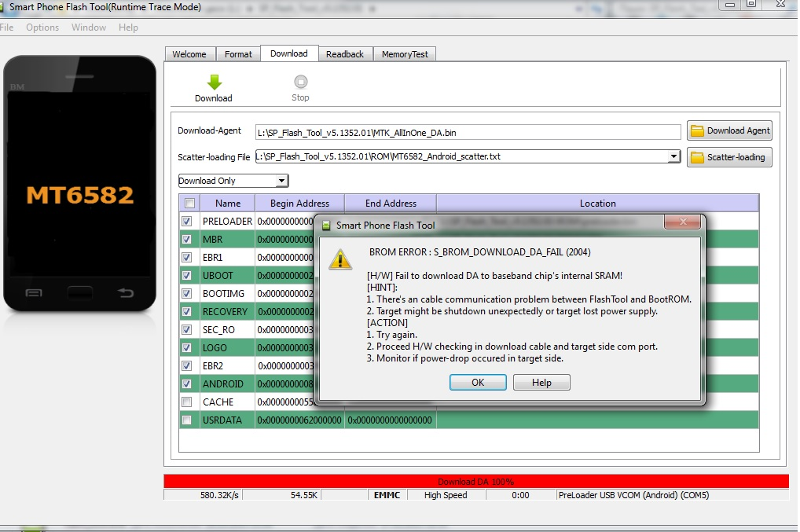Image resolution: width=800 pixels, height=532 pixels.
Task: Click Help in the error dialog
Action: 541,383
